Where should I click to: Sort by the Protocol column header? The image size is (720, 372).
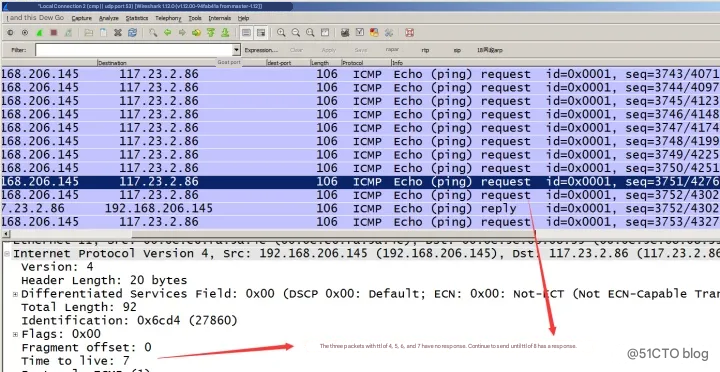(366, 63)
